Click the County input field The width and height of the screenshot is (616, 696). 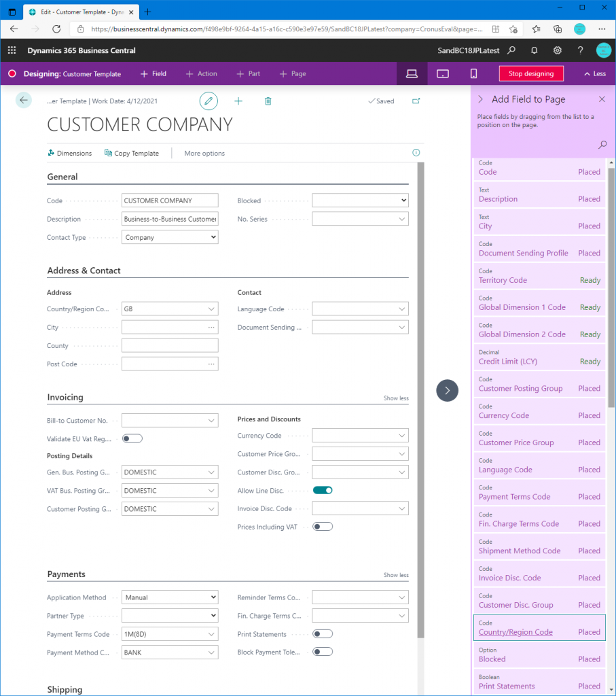point(170,346)
